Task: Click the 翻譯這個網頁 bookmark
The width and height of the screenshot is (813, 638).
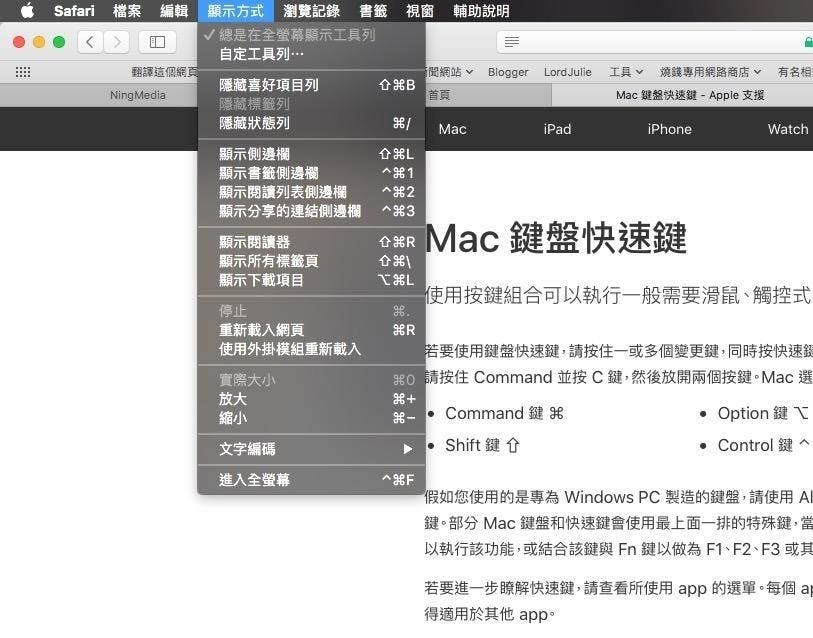Action: [x=165, y=72]
